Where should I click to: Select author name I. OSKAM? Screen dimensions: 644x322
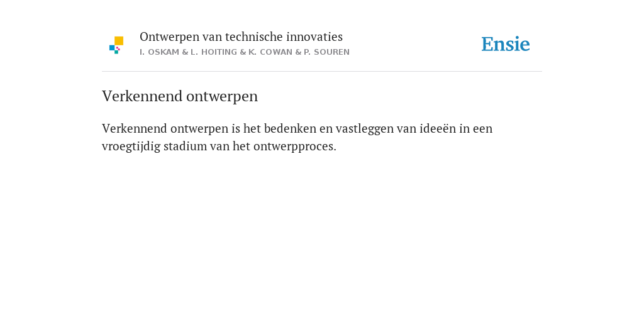click(160, 52)
